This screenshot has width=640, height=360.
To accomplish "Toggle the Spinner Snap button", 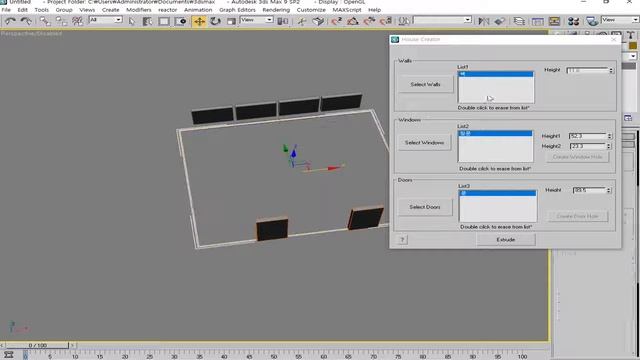I will (386, 21).
